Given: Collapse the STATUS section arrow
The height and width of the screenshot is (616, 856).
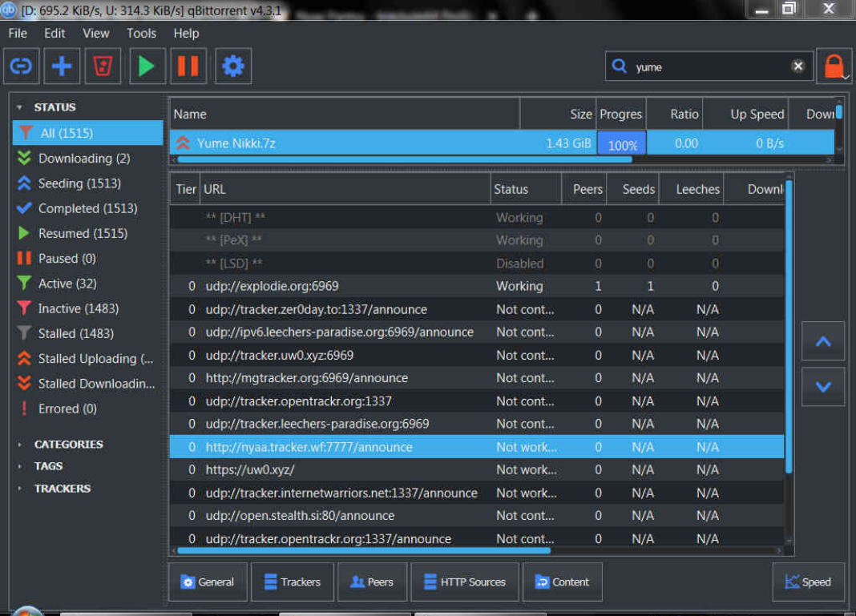Looking at the screenshot, I should 20,107.
